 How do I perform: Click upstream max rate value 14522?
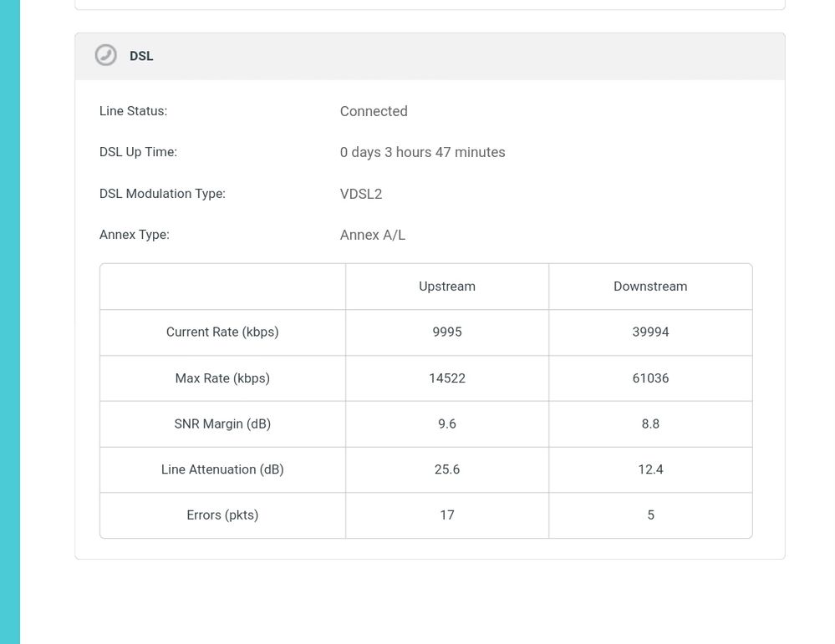pos(447,378)
